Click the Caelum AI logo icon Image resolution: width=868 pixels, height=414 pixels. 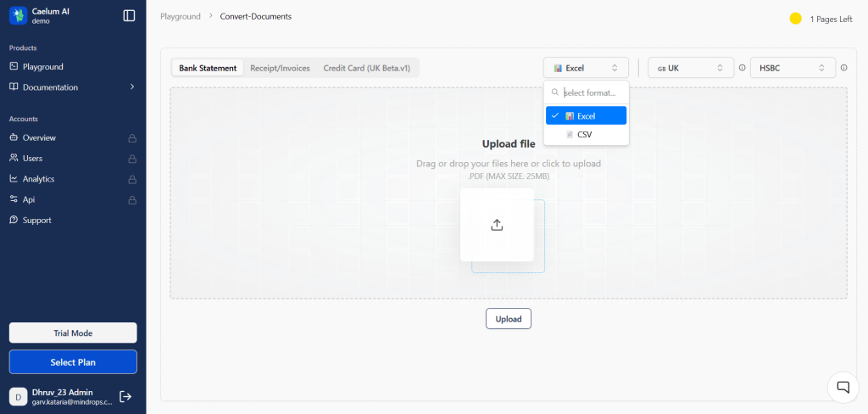pos(19,15)
